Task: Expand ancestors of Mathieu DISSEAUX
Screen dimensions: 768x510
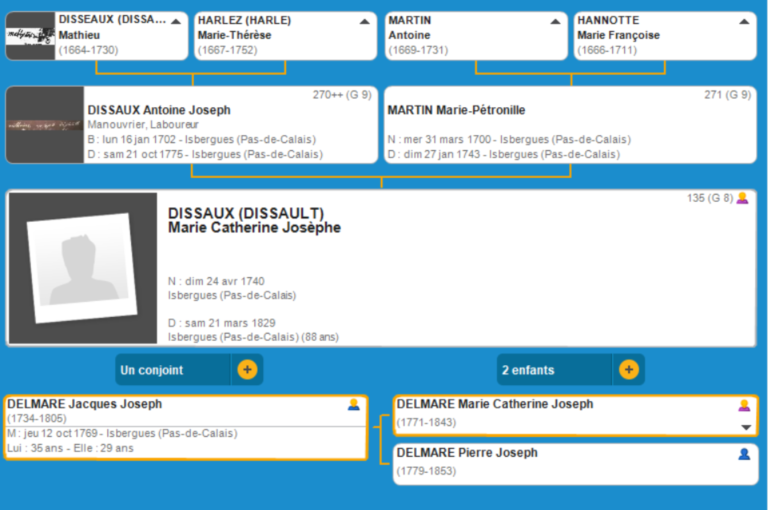Action: (x=176, y=21)
